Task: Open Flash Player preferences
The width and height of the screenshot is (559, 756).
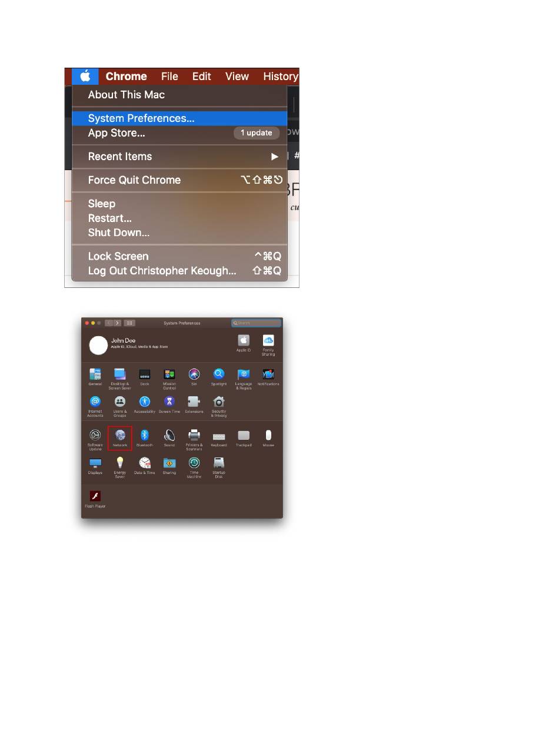Action: [x=95, y=499]
